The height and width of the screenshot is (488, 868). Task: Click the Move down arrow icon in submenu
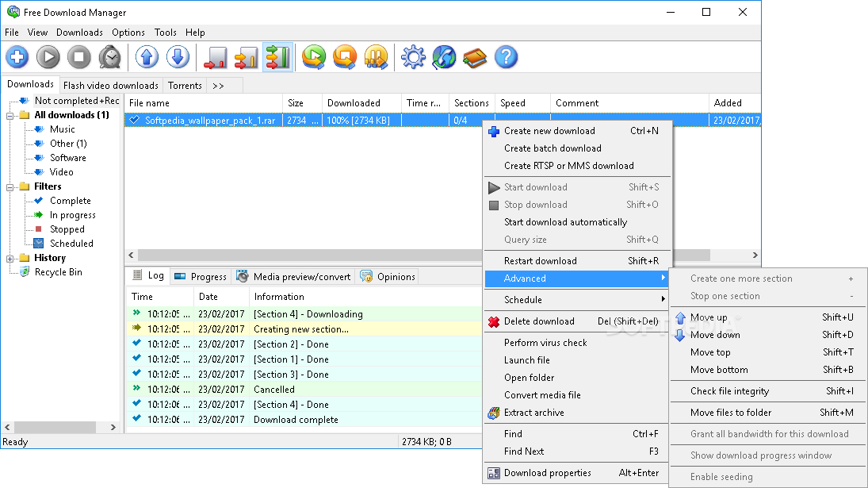coord(680,335)
